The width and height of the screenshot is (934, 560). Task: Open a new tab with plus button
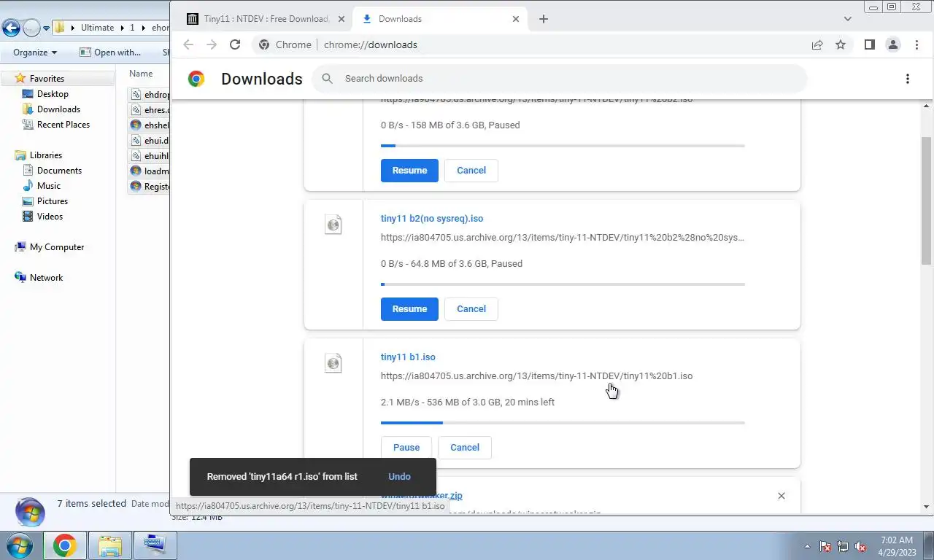(543, 19)
